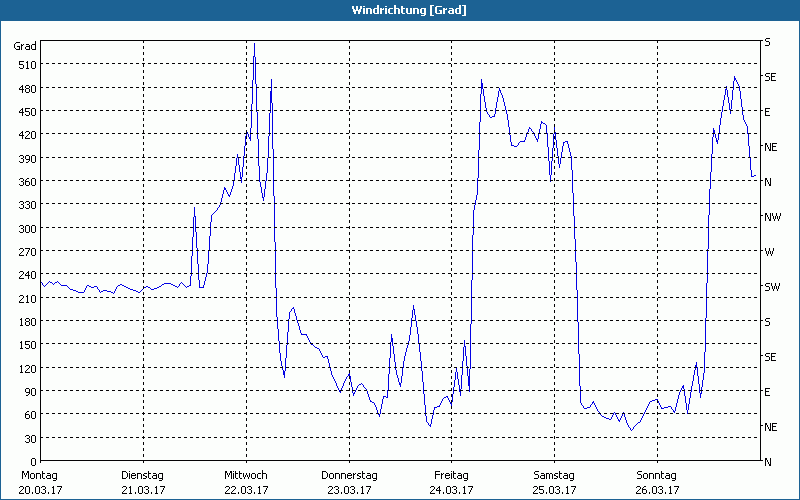Click the 'Grad' axis unit label

pyautogui.click(x=25, y=46)
